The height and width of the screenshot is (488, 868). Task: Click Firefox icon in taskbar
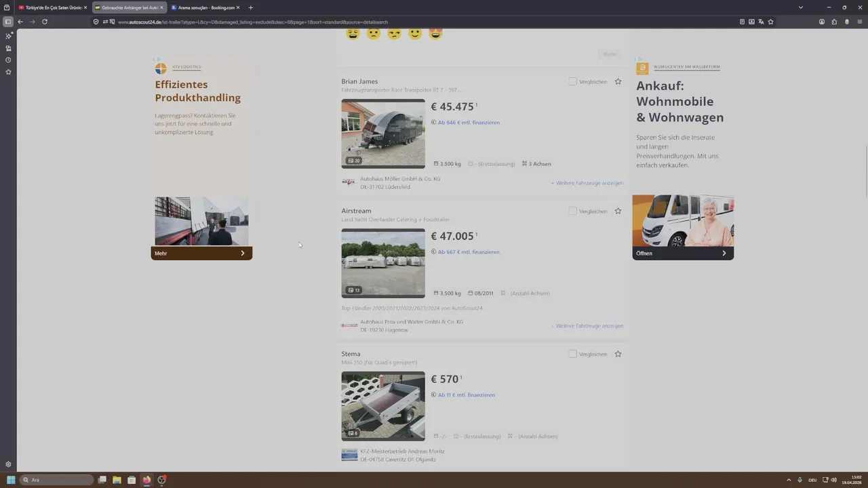146,480
